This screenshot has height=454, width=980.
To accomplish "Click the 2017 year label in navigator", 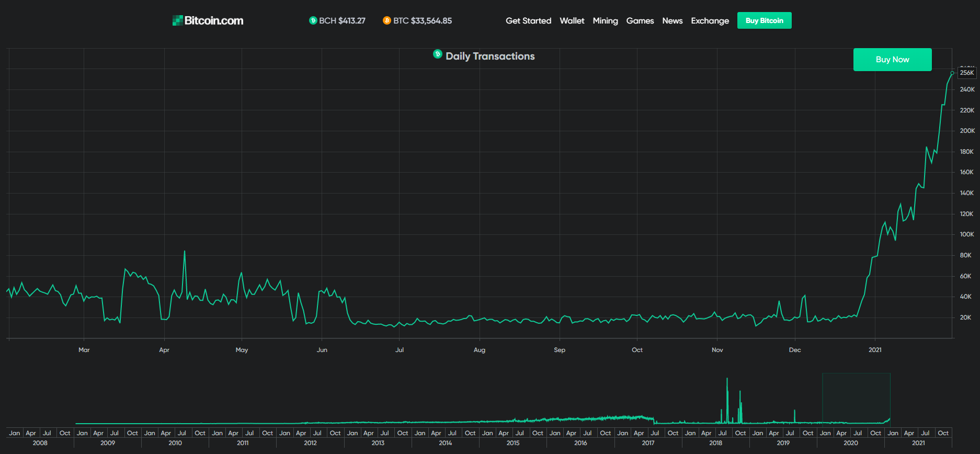I will coord(648,443).
